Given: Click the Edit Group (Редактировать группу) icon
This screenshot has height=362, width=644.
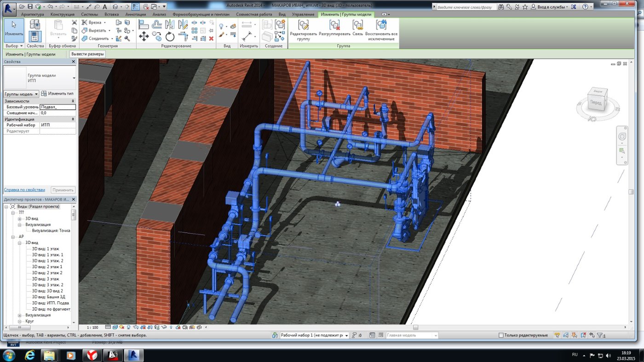Looking at the screenshot, I should click(x=303, y=26).
